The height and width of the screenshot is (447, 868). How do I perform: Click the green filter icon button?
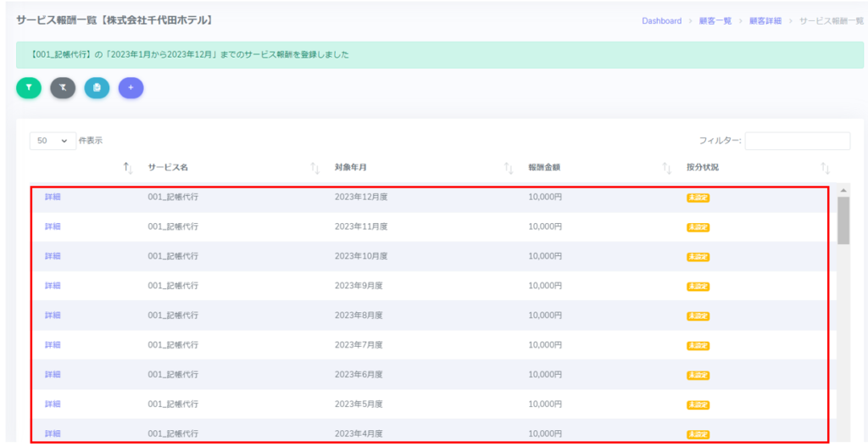click(x=29, y=87)
